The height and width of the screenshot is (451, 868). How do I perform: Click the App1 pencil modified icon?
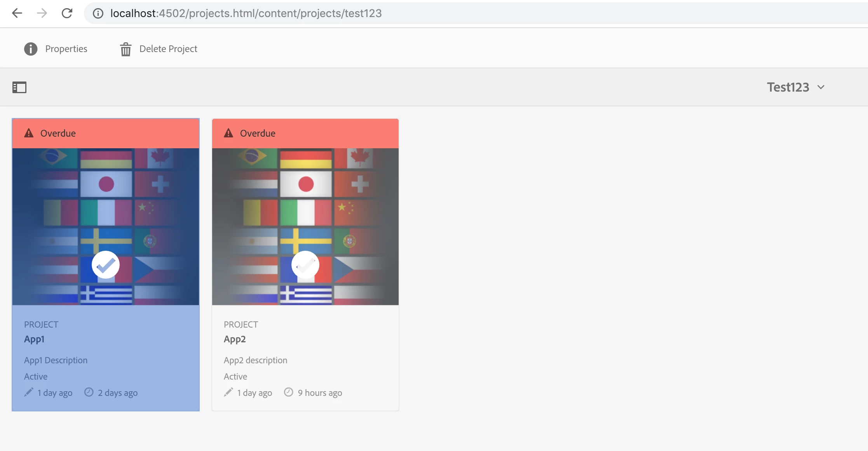(29, 392)
